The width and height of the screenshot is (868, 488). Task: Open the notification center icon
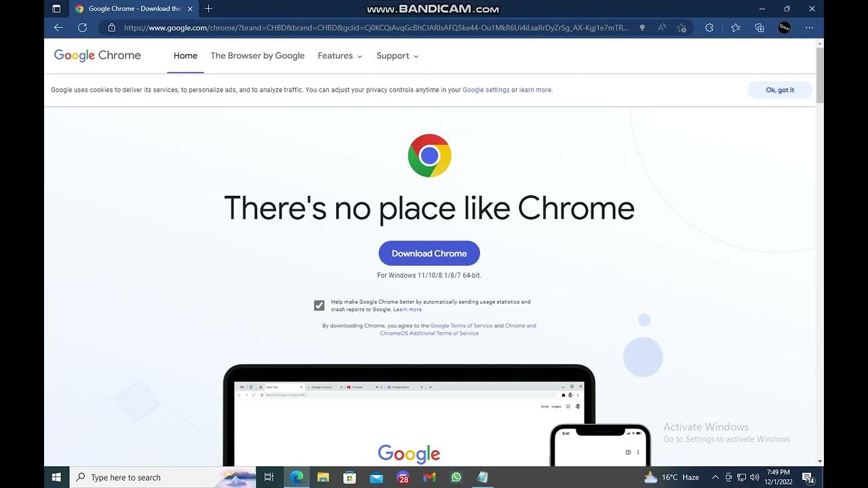tap(808, 477)
